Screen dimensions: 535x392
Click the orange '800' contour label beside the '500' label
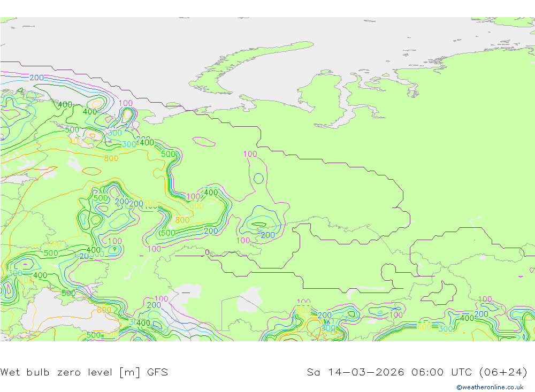[x=182, y=220]
